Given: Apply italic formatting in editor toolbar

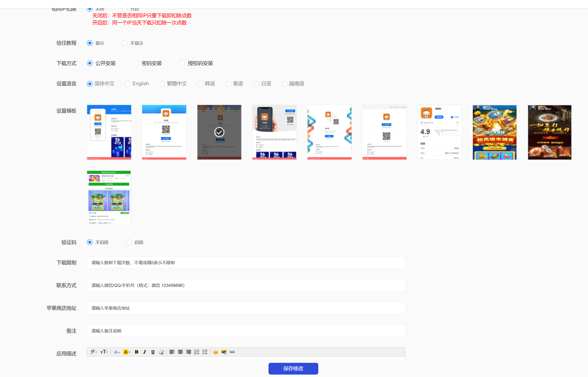Looking at the screenshot, I should click(x=145, y=352).
